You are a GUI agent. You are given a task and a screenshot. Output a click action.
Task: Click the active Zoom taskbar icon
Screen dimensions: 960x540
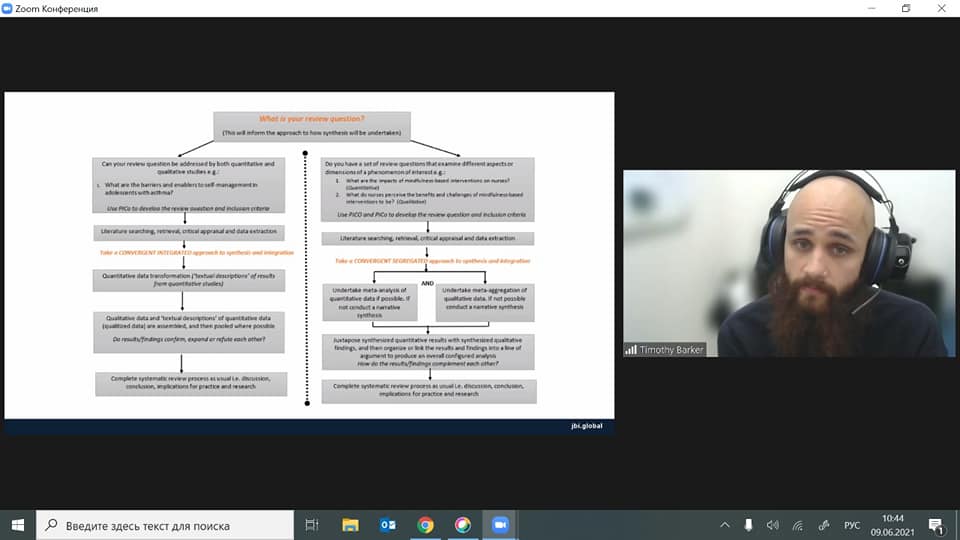click(500, 525)
